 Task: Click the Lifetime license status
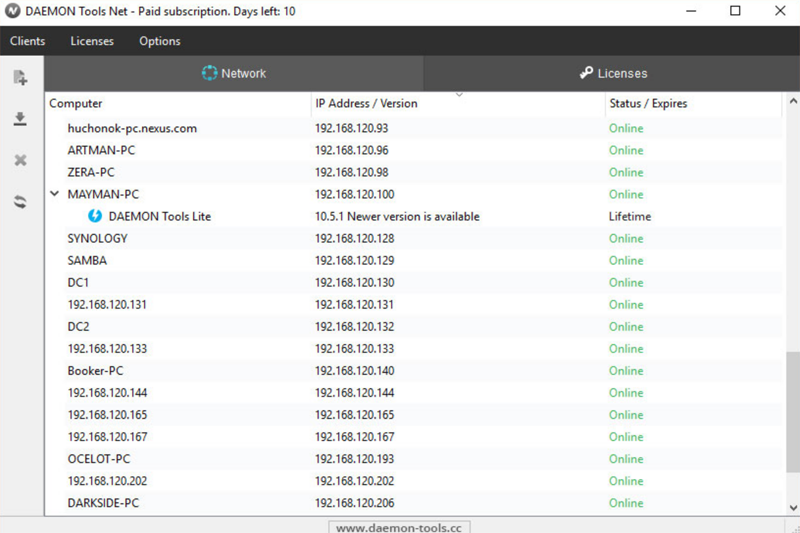(x=630, y=216)
